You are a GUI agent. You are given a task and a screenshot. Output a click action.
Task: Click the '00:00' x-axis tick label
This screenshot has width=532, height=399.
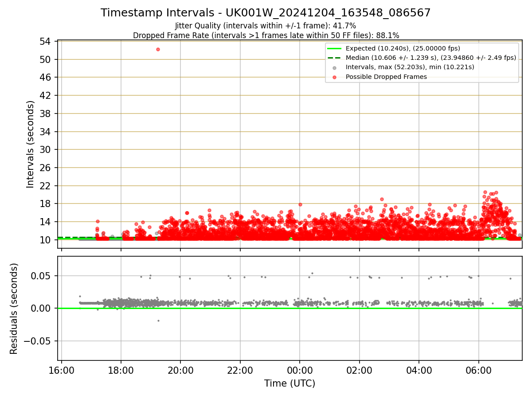pos(300,370)
